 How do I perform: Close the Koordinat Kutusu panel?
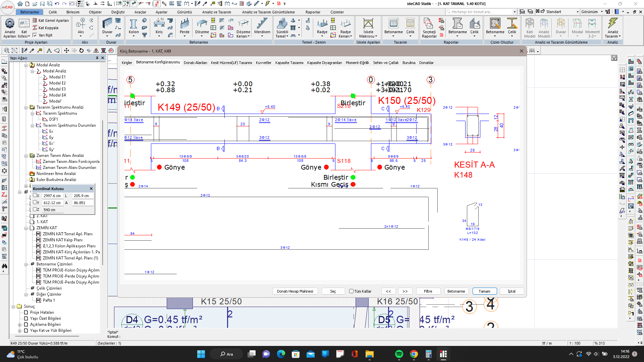[x=91, y=188]
